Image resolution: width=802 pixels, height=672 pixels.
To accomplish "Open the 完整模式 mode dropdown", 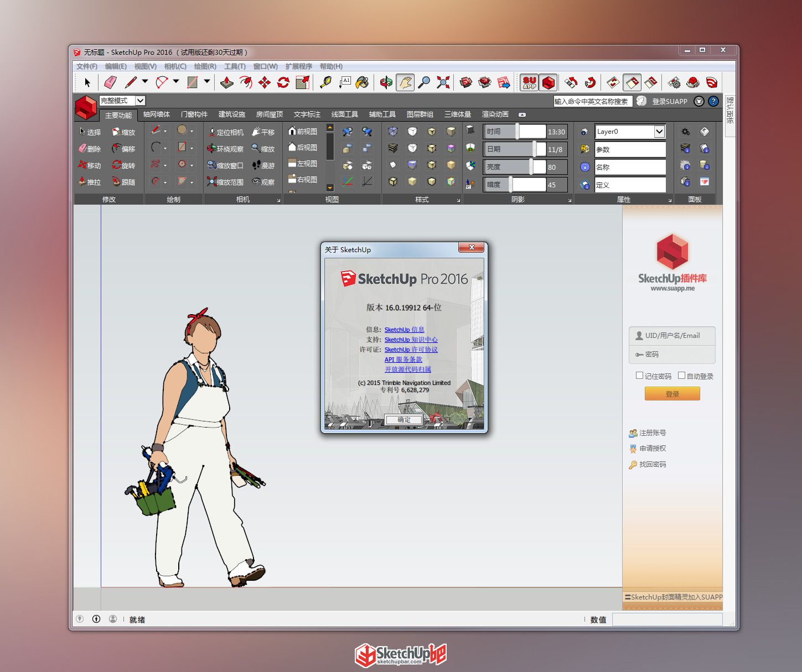I will click(140, 100).
